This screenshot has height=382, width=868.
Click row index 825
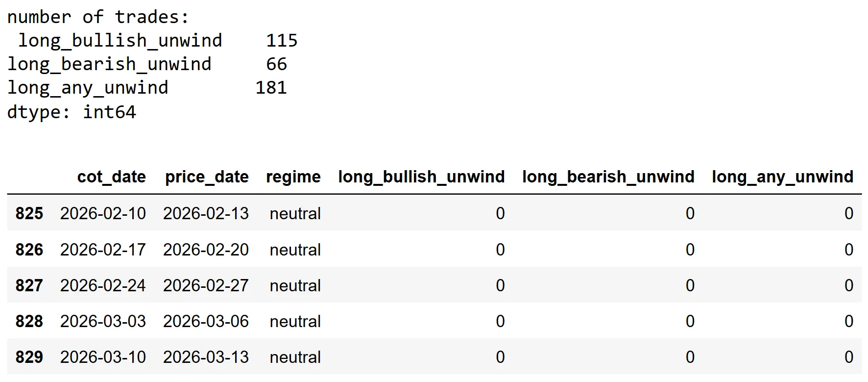pyautogui.click(x=29, y=213)
